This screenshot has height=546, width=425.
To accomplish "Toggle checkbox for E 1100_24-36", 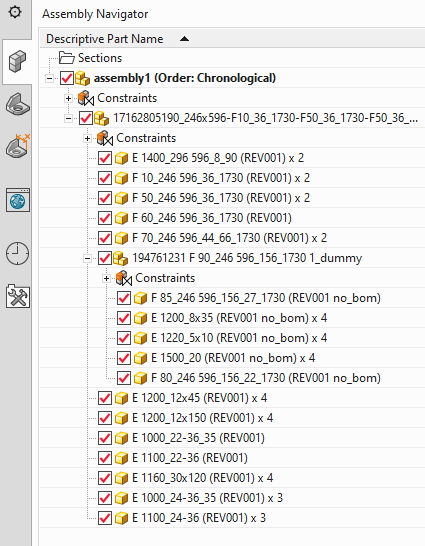I will click(105, 518).
